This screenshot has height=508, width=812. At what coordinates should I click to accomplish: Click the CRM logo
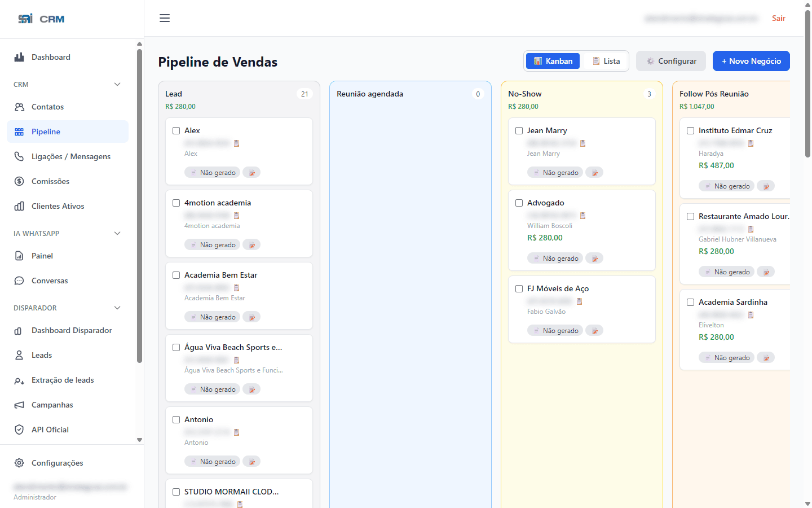(x=41, y=19)
